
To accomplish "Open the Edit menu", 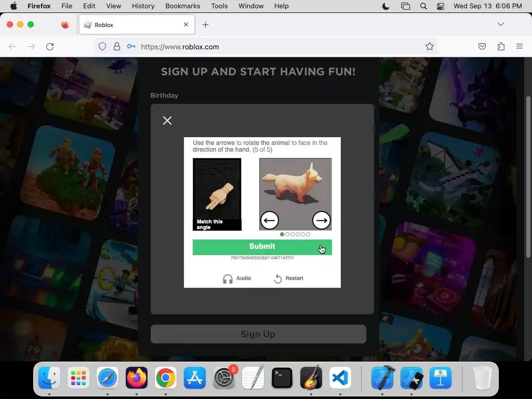I will 89,6.
